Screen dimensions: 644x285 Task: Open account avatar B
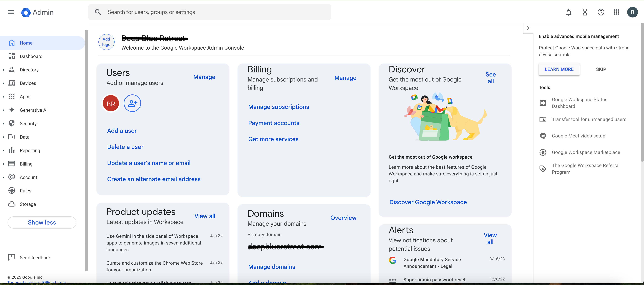point(632,12)
